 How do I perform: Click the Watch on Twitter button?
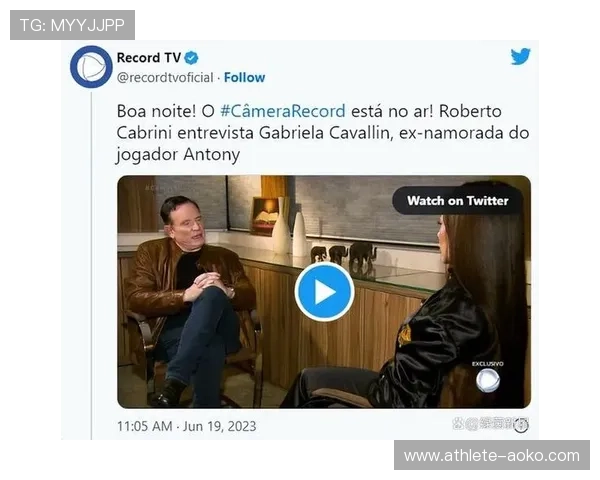pos(458,201)
